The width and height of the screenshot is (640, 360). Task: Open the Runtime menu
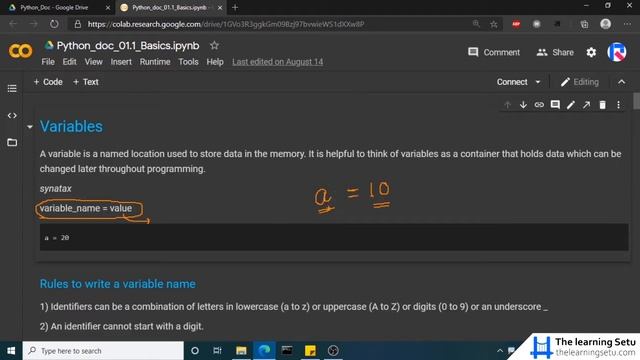(155, 62)
